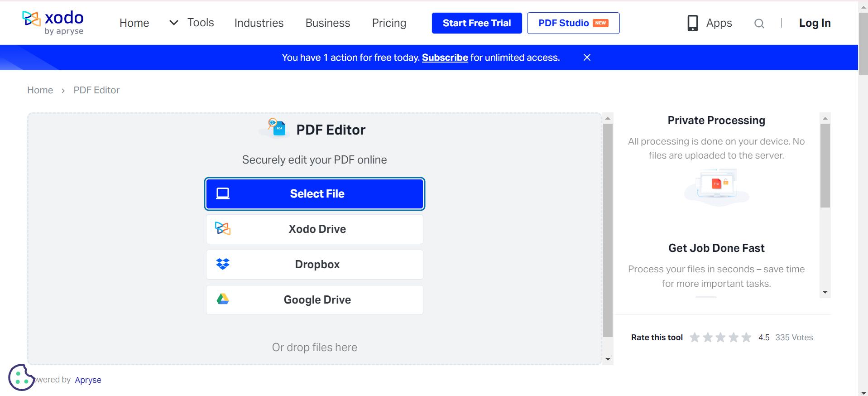This screenshot has width=868, height=396.
Task: Open the Home menu item
Action: (134, 23)
